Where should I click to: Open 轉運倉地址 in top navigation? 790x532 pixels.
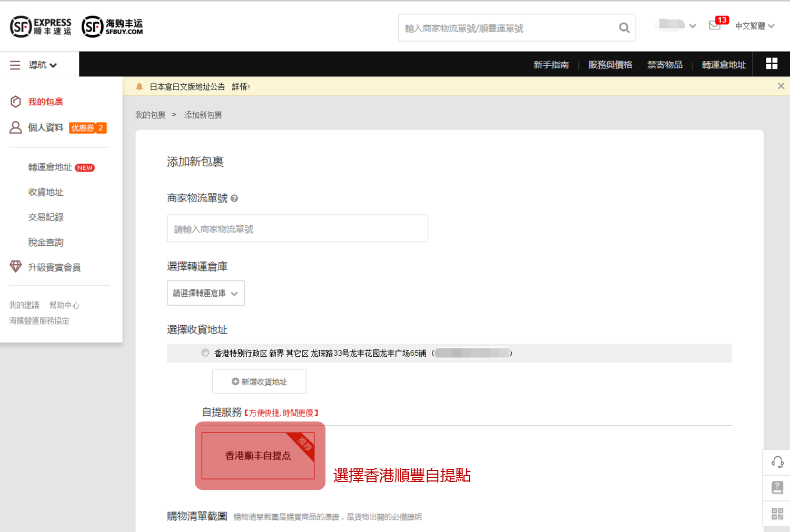(x=724, y=65)
